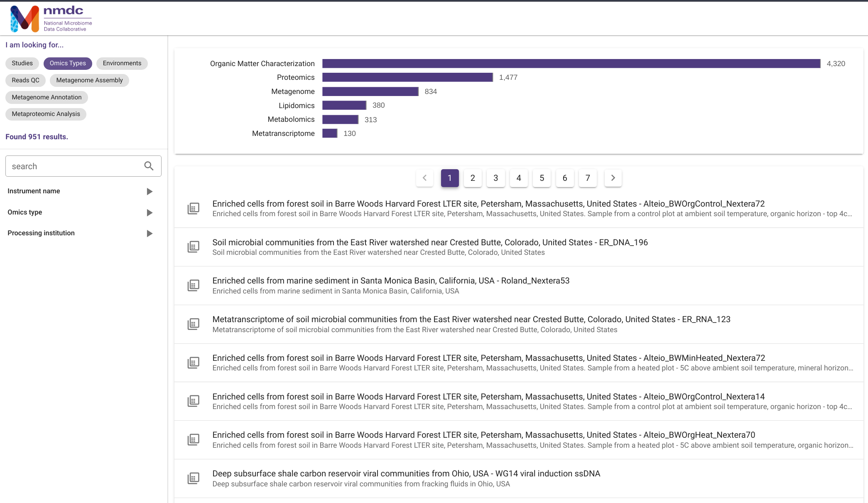Click the search magnifier icon
Viewport: 868px width, 503px height.
149,166
